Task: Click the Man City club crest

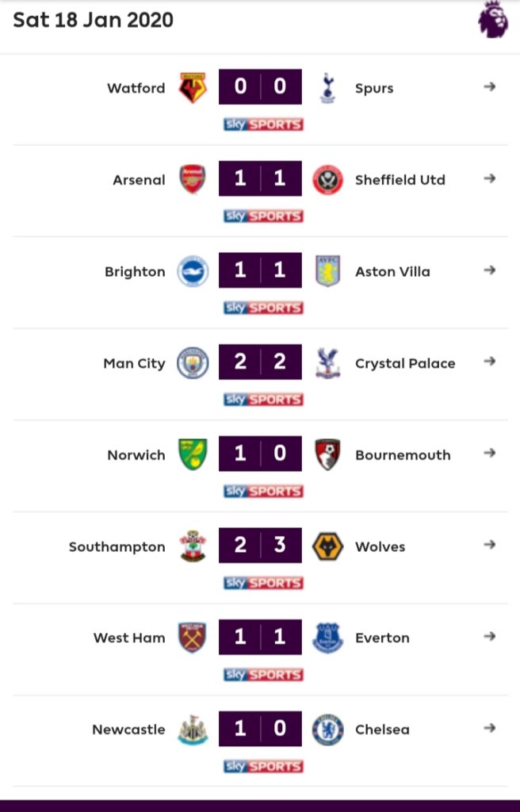Action: pyautogui.click(x=193, y=363)
